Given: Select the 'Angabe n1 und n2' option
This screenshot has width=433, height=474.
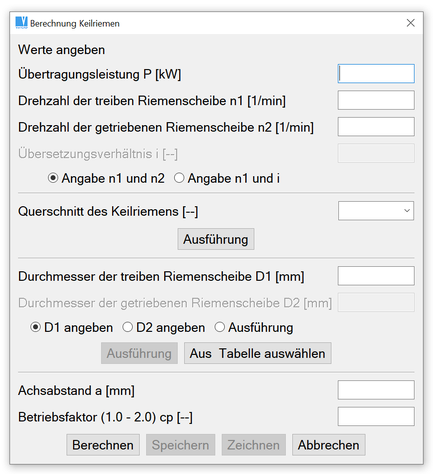Looking at the screenshot, I should click(106, 178).
